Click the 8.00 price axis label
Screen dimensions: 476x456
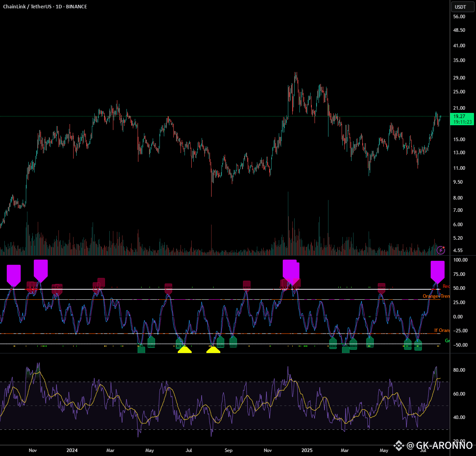tap(458, 198)
